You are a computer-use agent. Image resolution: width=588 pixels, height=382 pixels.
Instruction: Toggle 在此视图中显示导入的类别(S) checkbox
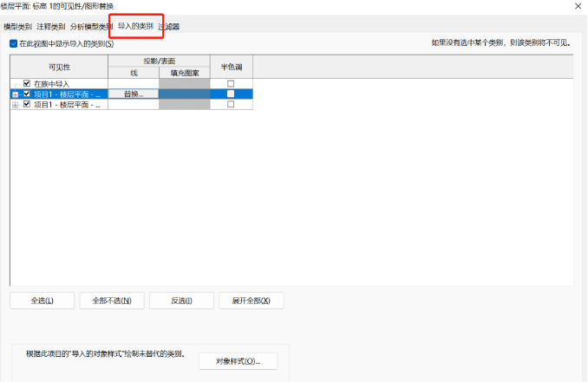[14, 44]
